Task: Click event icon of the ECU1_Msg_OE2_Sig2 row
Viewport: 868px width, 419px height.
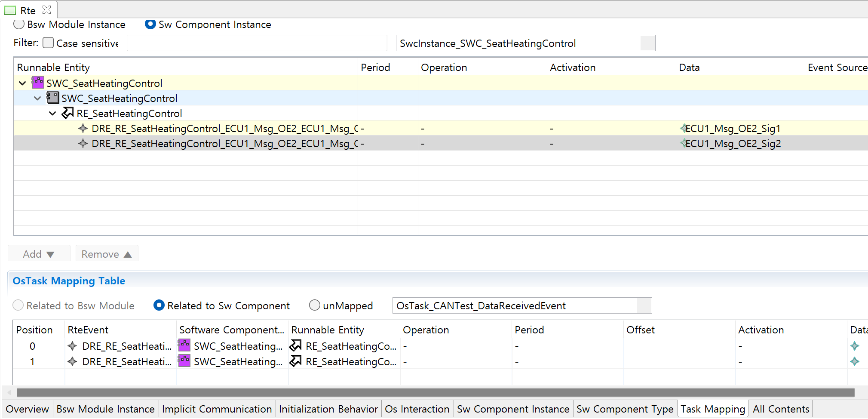Action: pos(83,143)
